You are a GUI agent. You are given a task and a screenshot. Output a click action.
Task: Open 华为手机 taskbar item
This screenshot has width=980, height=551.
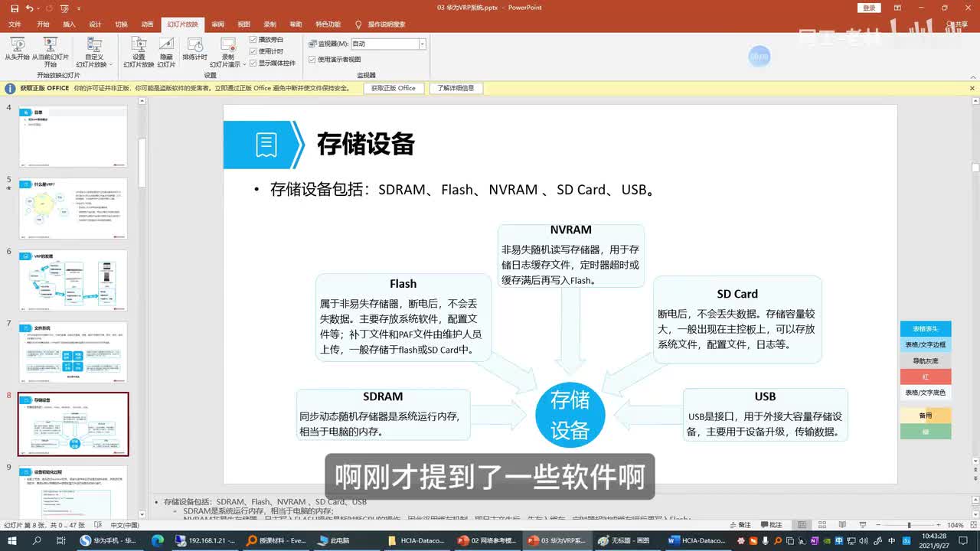tap(110, 540)
